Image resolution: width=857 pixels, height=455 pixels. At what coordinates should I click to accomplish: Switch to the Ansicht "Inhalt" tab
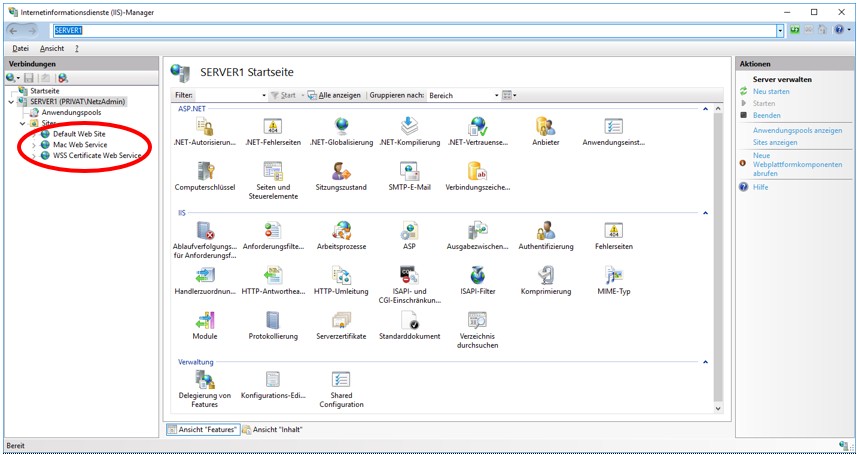pyautogui.click(x=272, y=429)
